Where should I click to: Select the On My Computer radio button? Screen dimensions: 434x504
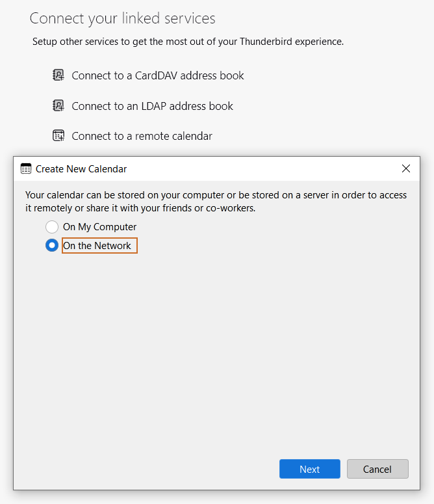tap(52, 227)
